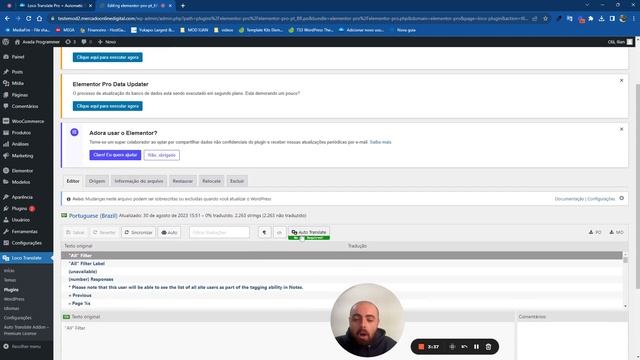Viewport: 640px width, 360px height.
Task: Click the Sincronizar button
Action: [138, 232]
